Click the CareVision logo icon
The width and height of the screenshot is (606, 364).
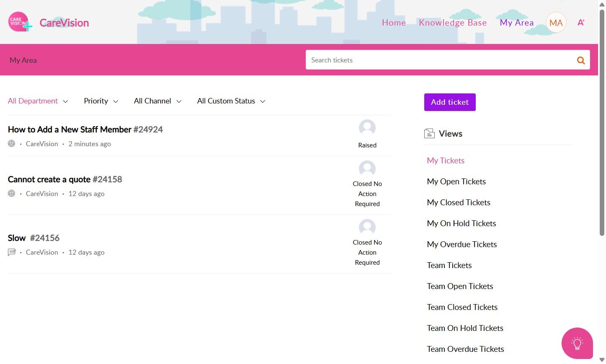click(20, 22)
